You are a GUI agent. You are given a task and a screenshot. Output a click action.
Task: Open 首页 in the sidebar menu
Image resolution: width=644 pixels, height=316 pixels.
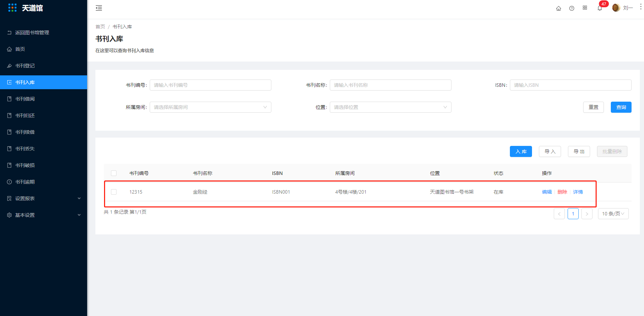(44, 49)
